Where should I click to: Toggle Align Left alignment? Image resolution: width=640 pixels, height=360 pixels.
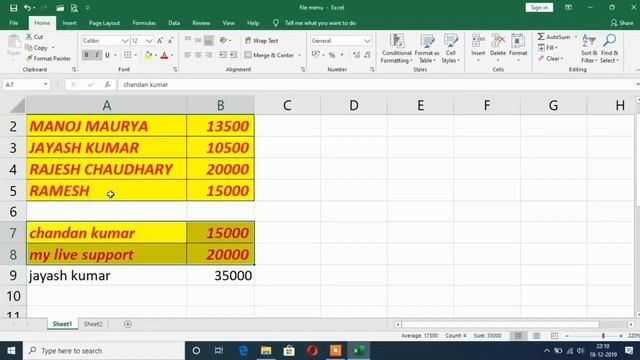coord(187,55)
